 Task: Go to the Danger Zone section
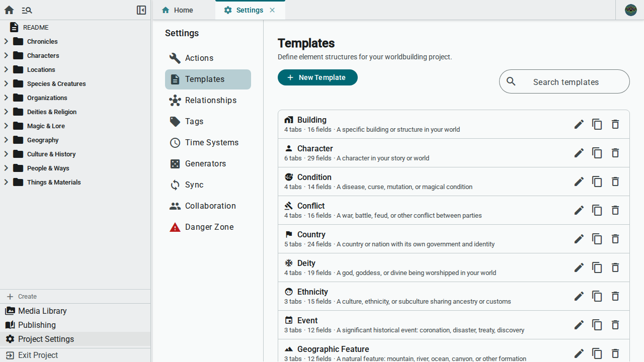pyautogui.click(x=208, y=227)
